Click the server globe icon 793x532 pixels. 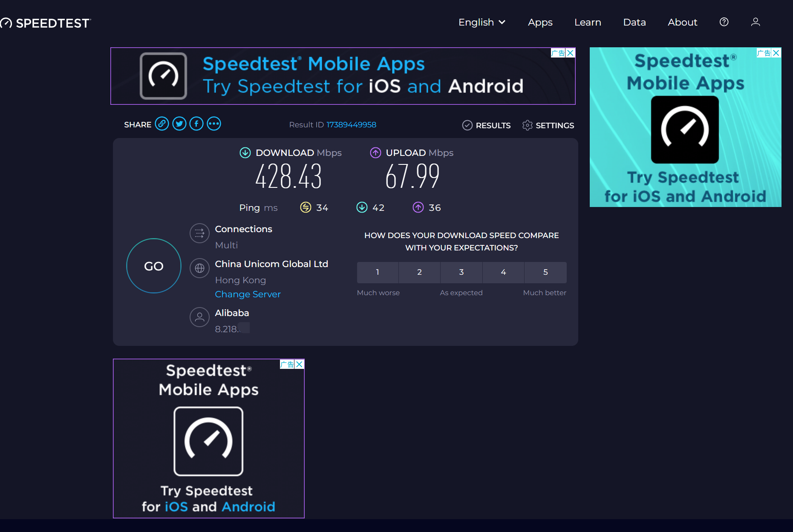(199, 268)
